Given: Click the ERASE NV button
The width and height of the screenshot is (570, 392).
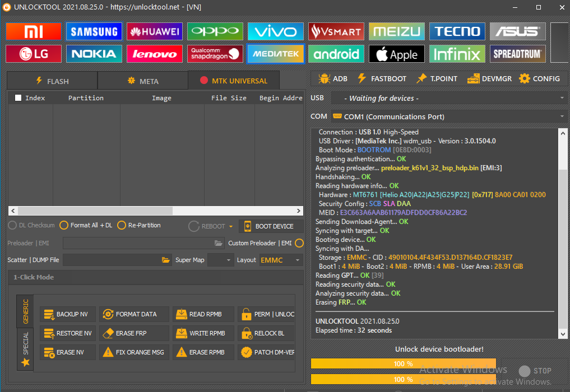Looking at the screenshot, I should (x=68, y=352).
